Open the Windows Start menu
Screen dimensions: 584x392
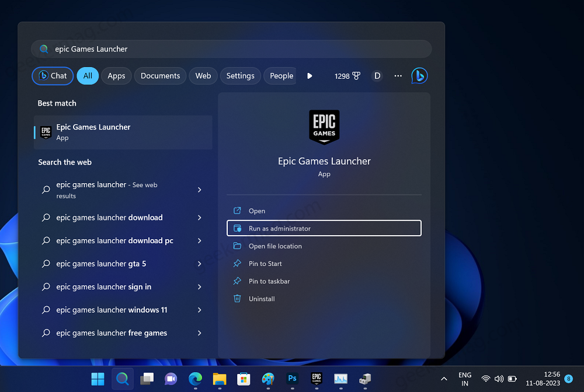pyautogui.click(x=98, y=379)
